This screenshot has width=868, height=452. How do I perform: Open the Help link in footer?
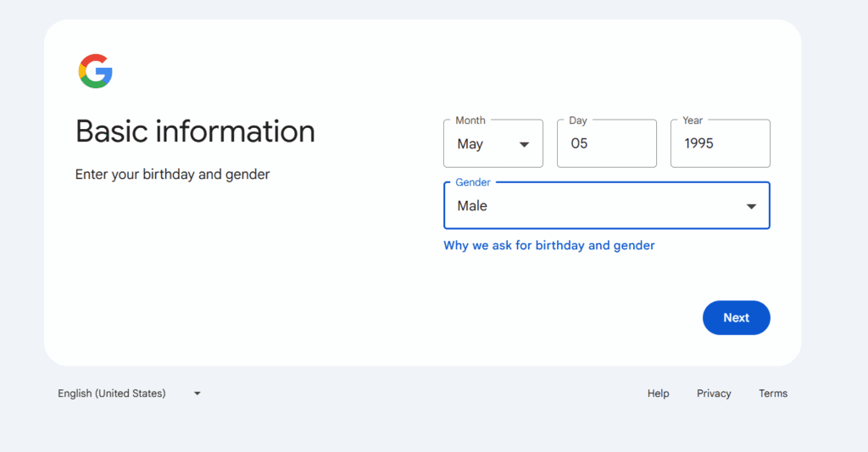[x=658, y=393]
